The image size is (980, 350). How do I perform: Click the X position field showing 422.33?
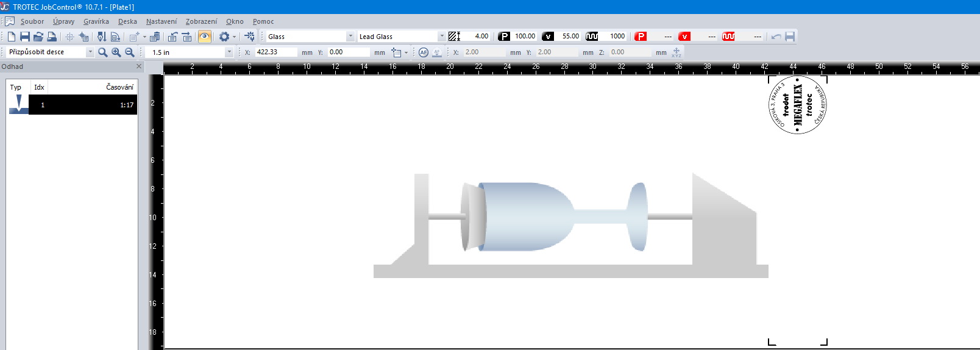tap(275, 52)
